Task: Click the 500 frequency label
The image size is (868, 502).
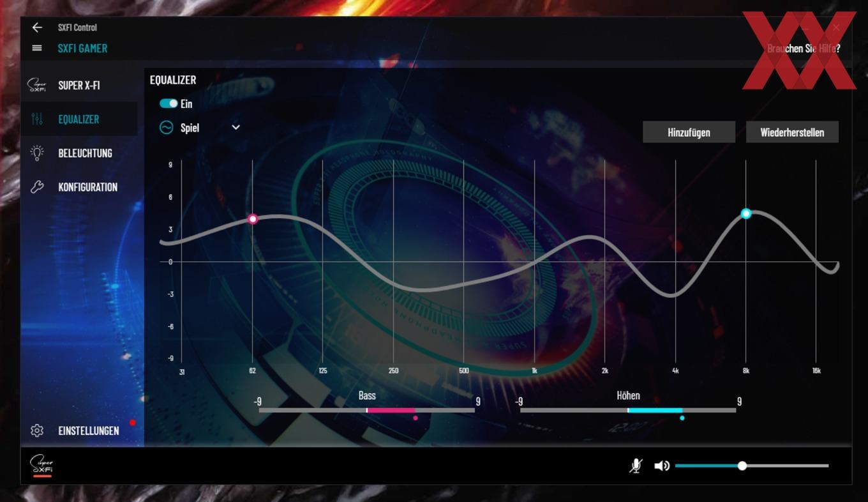Action: pyautogui.click(x=464, y=370)
